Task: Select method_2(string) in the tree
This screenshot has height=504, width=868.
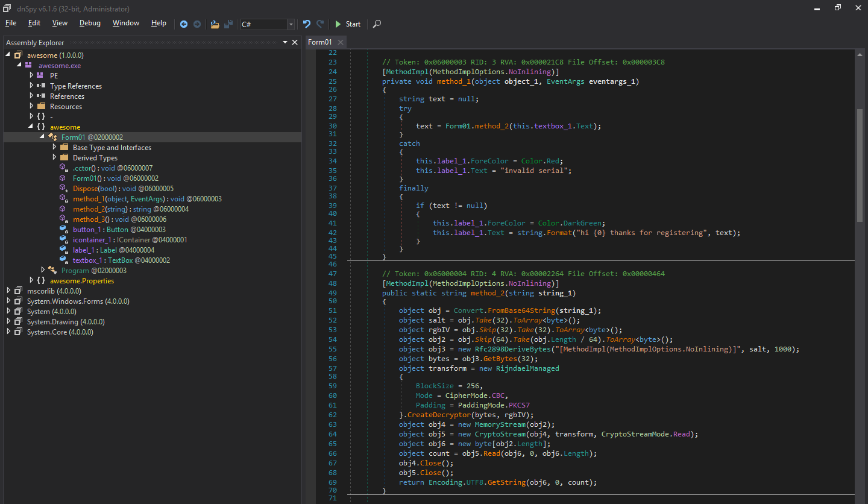Action: click(x=100, y=209)
